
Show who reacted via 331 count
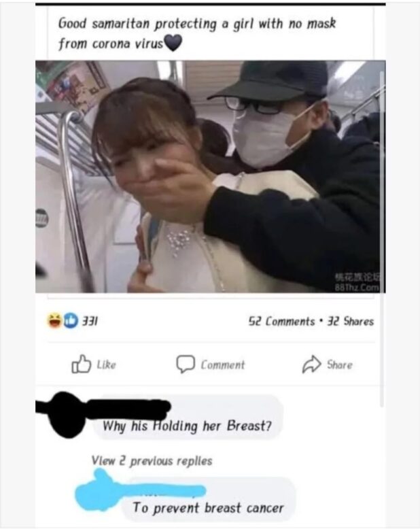(x=90, y=321)
